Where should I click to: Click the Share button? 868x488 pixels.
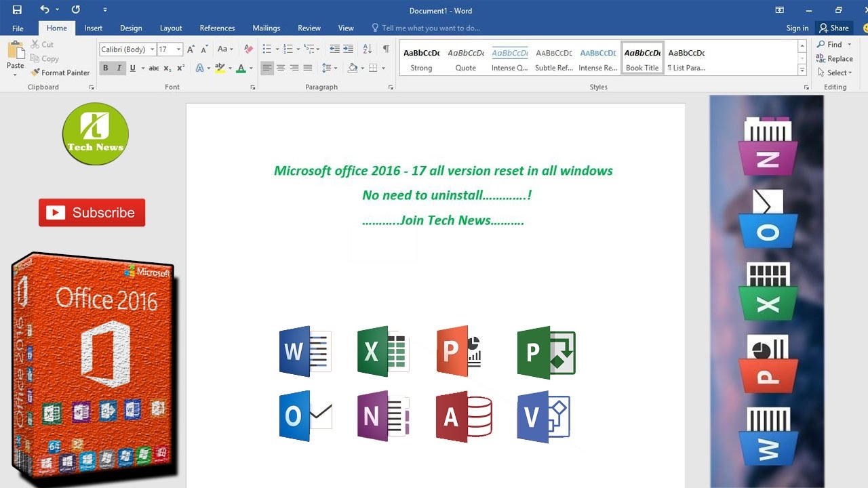pyautogui.click(x=834, y=28)
